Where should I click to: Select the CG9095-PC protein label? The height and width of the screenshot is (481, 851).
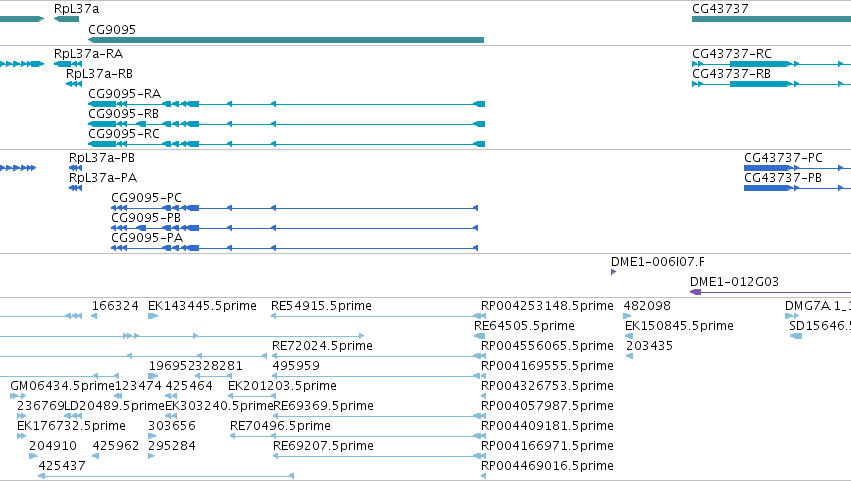pos(147,198)
